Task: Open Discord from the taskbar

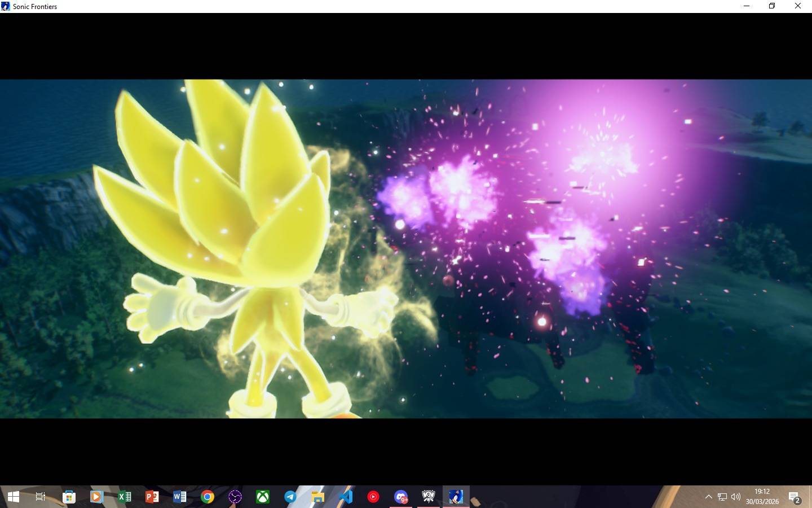Action: tap(401, 497)
